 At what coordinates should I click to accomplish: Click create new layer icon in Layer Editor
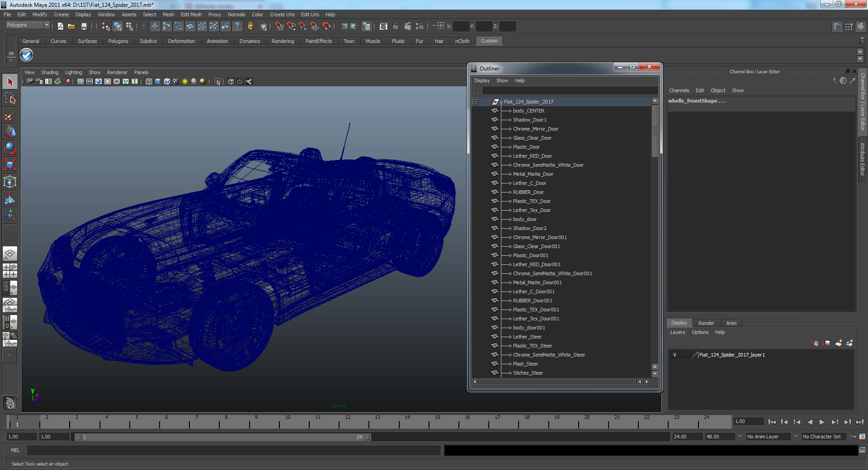838,343
